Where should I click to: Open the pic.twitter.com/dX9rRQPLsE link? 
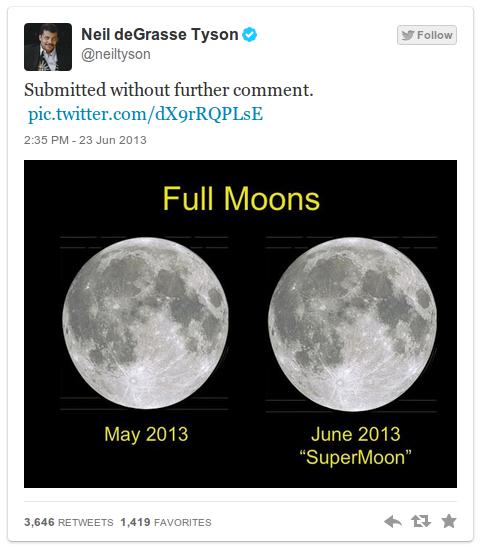point(145,114)
